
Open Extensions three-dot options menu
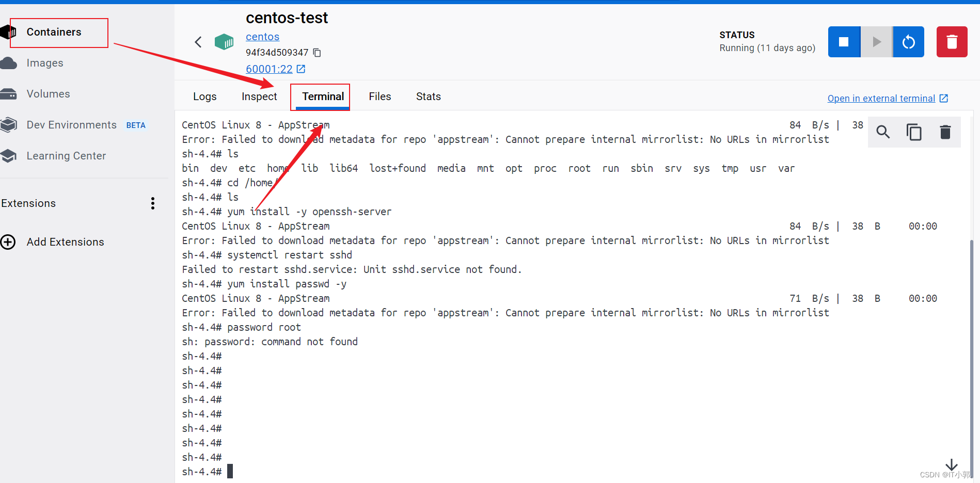point(153,203)
